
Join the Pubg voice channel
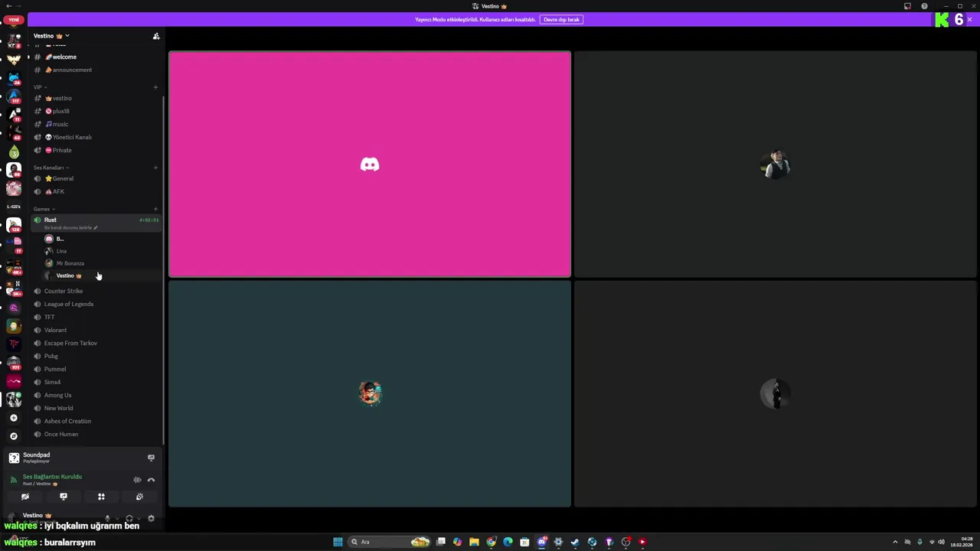96,356
